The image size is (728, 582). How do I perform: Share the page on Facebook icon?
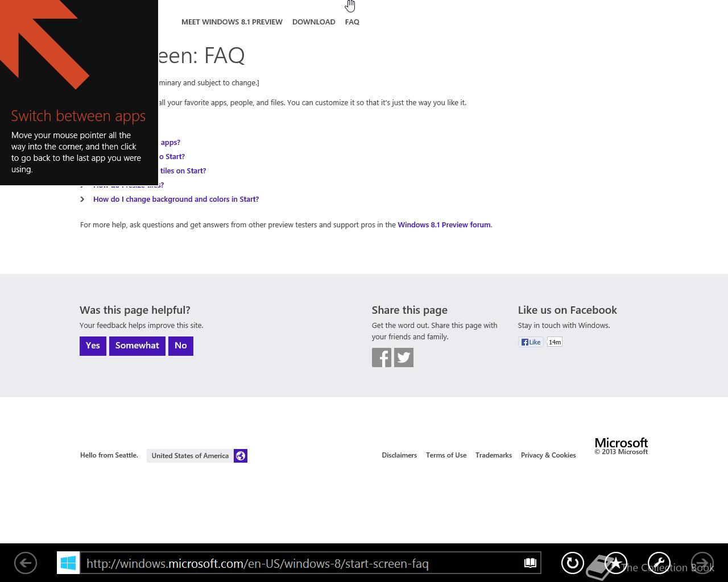click(x=382, y=357)
